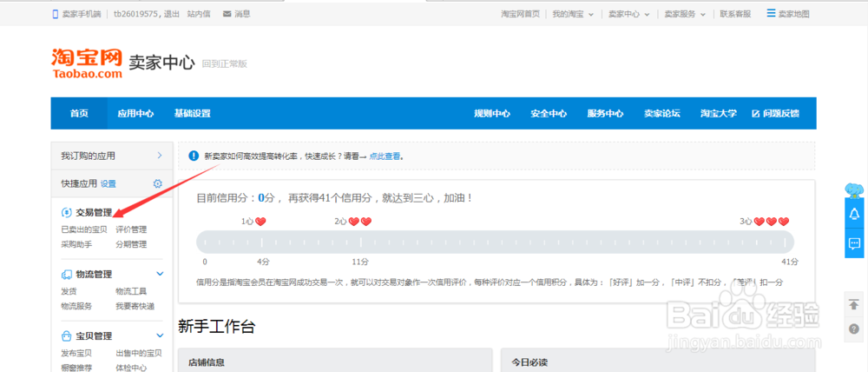868x372 pixels.
Task: Click the 新手工作台 heading
Action: click(x=216, y=327)
